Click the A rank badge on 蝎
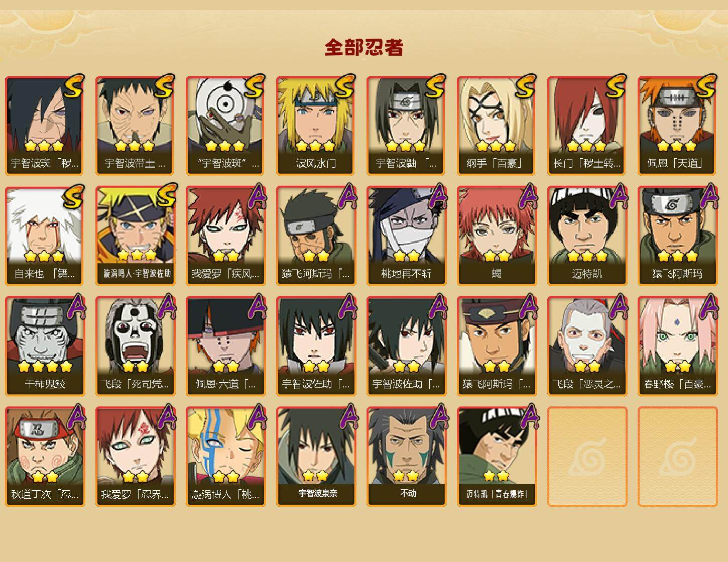The width and height of the screenshot is (728, 562). (527, 196)
